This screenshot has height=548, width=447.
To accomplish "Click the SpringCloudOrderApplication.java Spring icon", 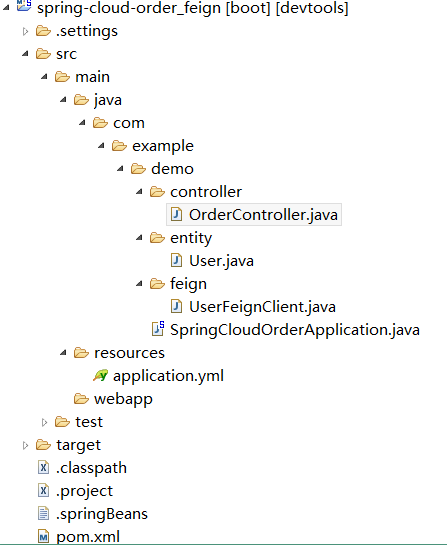I will pos(158,329).
